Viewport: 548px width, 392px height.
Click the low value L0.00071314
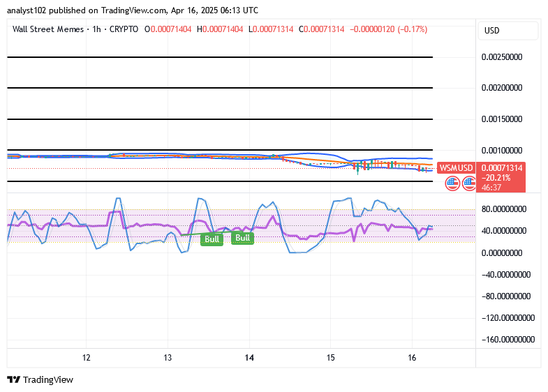click(x=271, y=29)
